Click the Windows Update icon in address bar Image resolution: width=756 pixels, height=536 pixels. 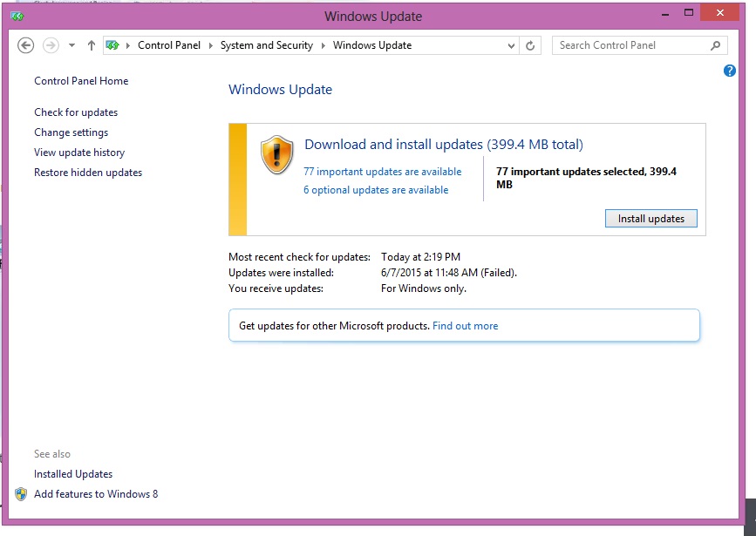click(112, 45)
